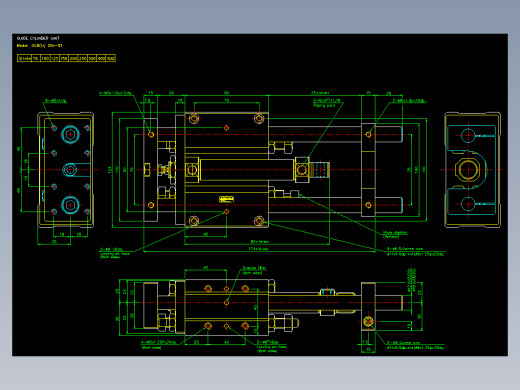This screenshot has height=390, width=520.
Task: Click the 174+stroke overall length dimension
Action: pos(258,249)
